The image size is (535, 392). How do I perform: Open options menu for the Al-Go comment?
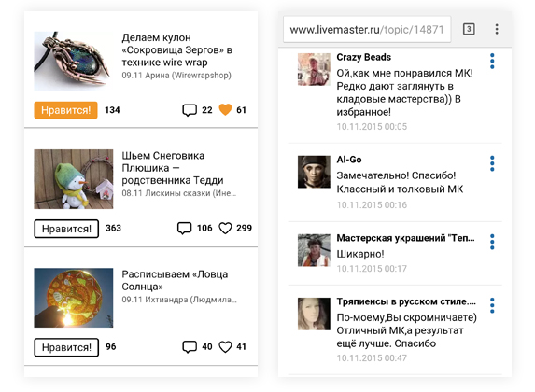[492, 163]
